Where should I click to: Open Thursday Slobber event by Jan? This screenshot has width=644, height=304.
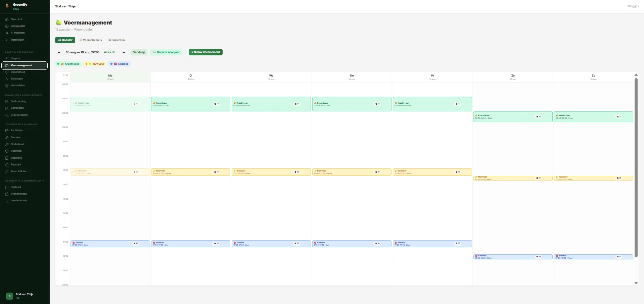(352, 244)
